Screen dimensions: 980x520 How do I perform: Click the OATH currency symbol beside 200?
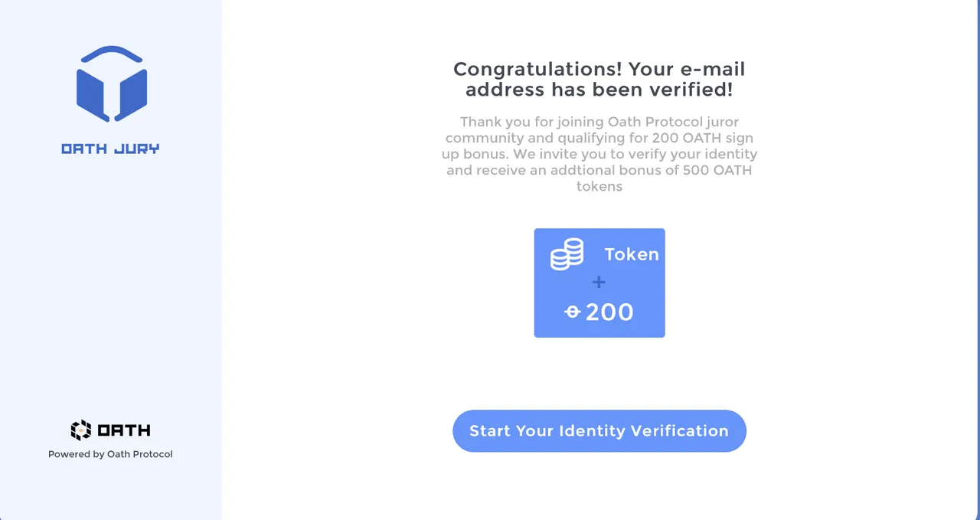tap(573, 312)
